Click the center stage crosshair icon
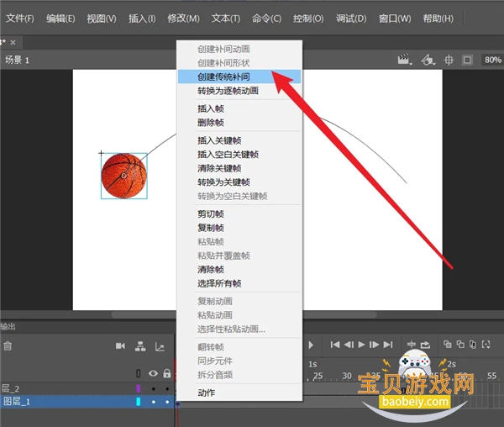 click(x=449, y=60)
